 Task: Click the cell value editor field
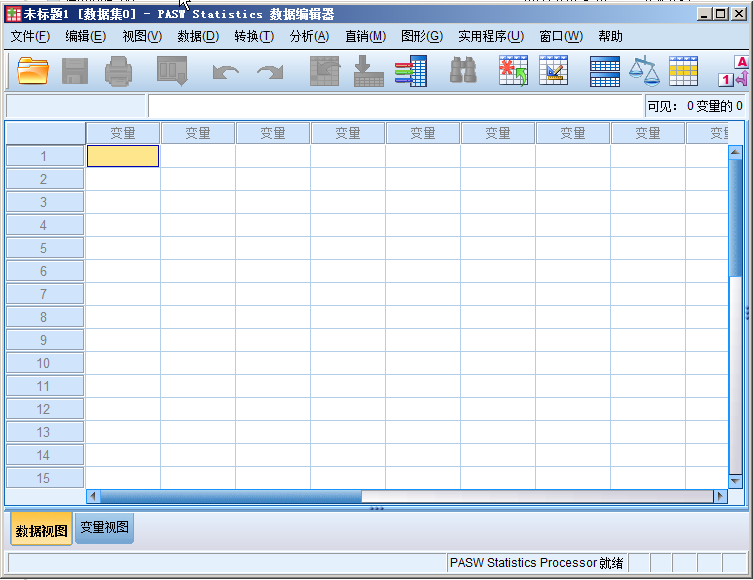click(x=395, y=106)
